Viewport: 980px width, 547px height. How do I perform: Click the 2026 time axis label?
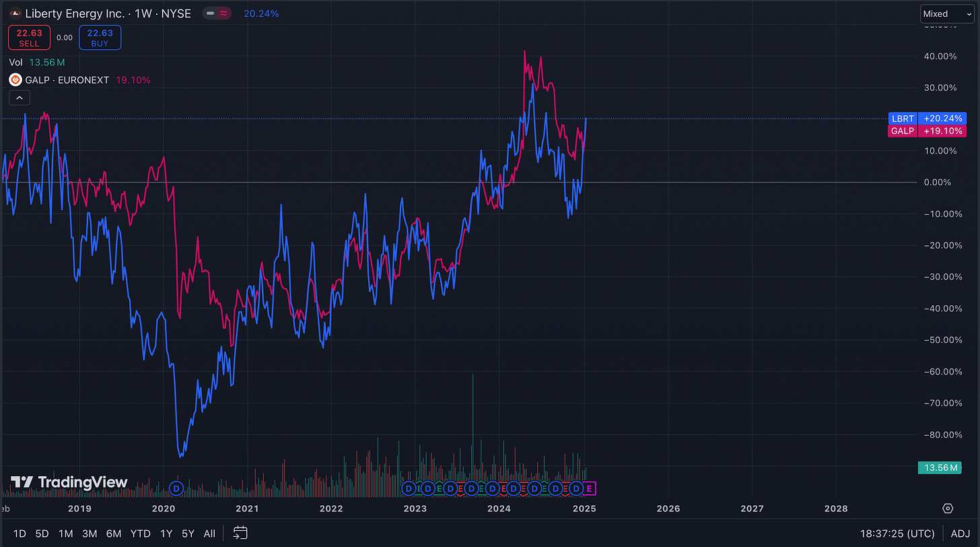[x=668, y=509]
